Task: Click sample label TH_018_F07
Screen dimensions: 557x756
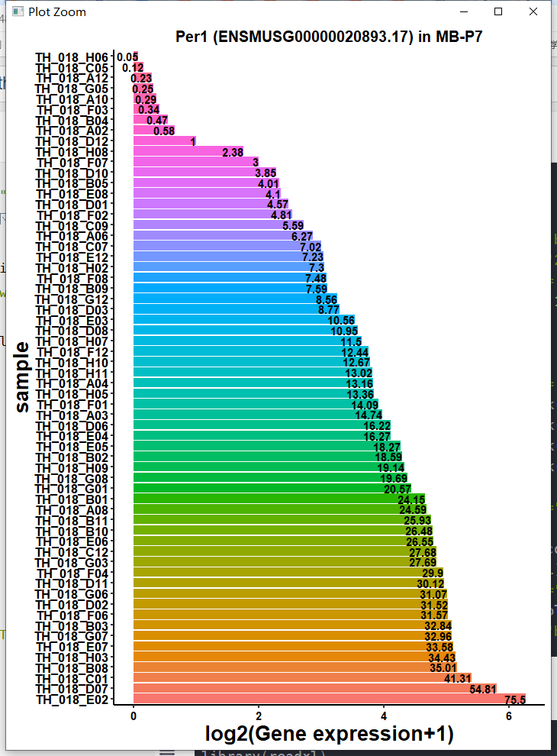Action: [72, 163]
